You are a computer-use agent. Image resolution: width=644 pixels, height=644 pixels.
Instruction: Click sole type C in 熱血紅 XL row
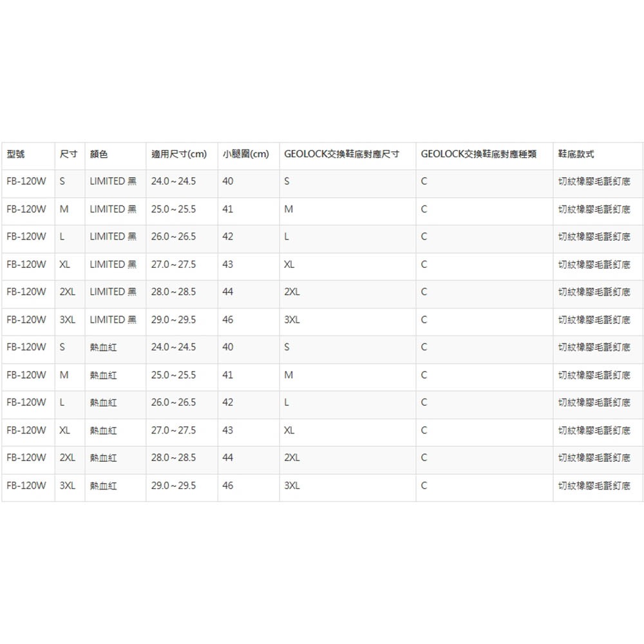click(x=424, y=430)
